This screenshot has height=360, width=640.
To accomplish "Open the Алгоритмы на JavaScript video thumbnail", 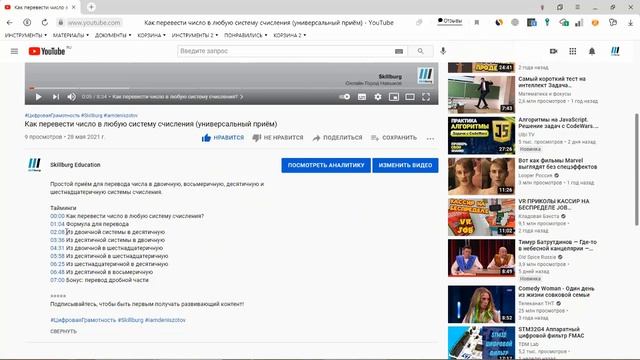I will (481, 136).
